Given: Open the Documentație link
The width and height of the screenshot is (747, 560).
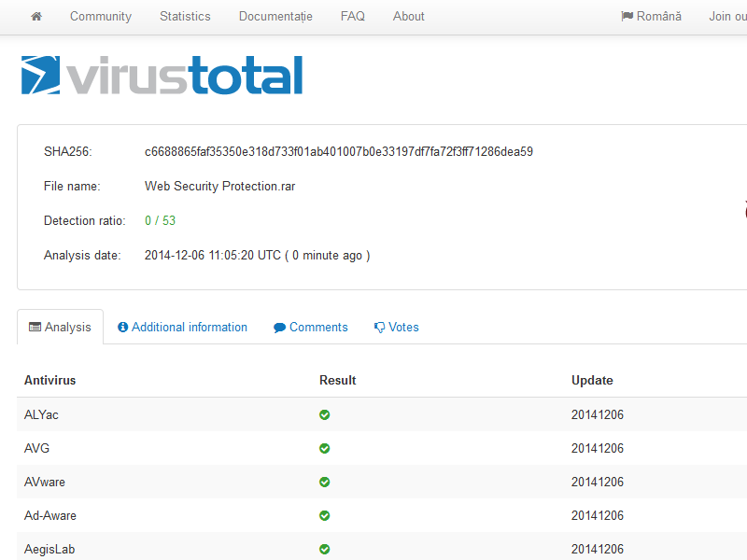Looking at the screenshot, I should 275,16.
